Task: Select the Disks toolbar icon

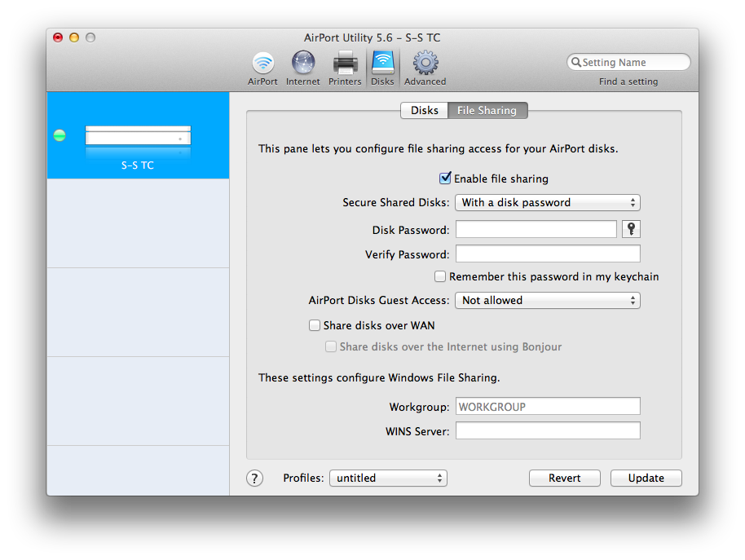Action: [382, 68]
